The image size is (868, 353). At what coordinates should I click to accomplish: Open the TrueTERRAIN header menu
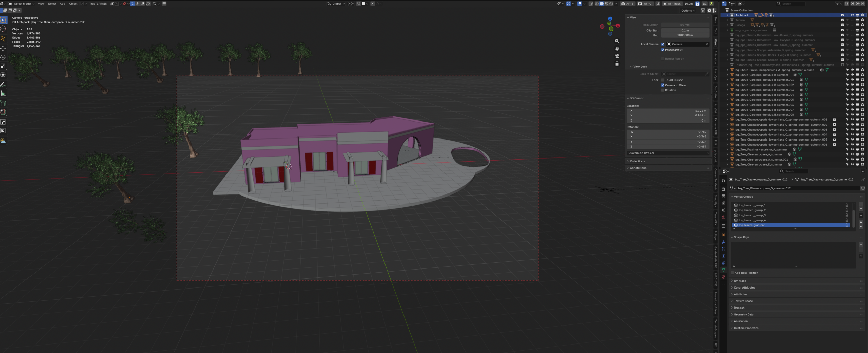(98, 4)
